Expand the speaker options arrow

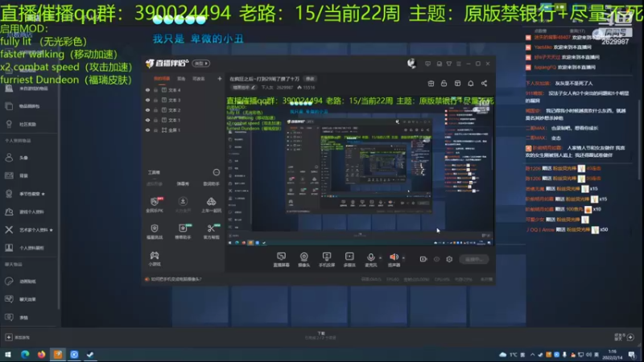(403, 257)
